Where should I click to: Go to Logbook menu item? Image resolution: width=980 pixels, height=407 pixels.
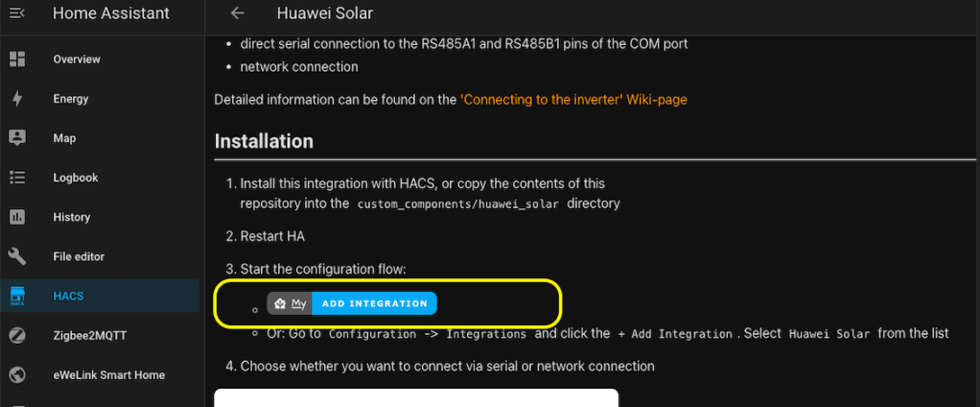(76, 178)
